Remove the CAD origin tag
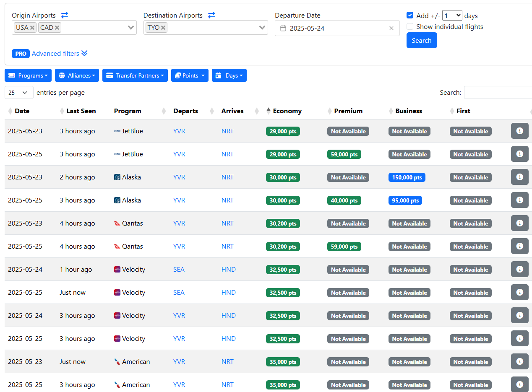Viewport: 532px width, 392px height. [x=57, y=28]
